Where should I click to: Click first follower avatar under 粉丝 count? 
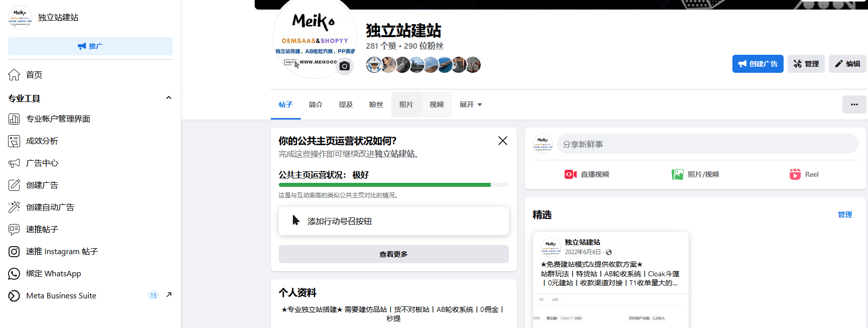click(374, 65)
